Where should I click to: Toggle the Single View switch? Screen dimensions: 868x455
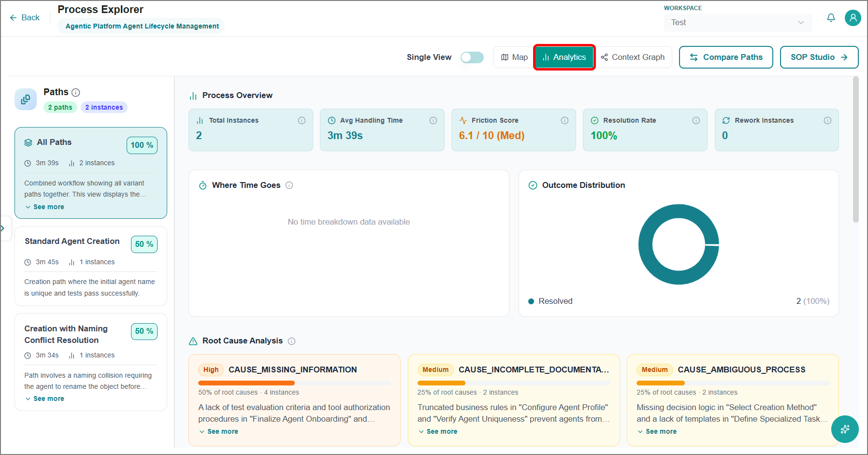click(472, 57)
